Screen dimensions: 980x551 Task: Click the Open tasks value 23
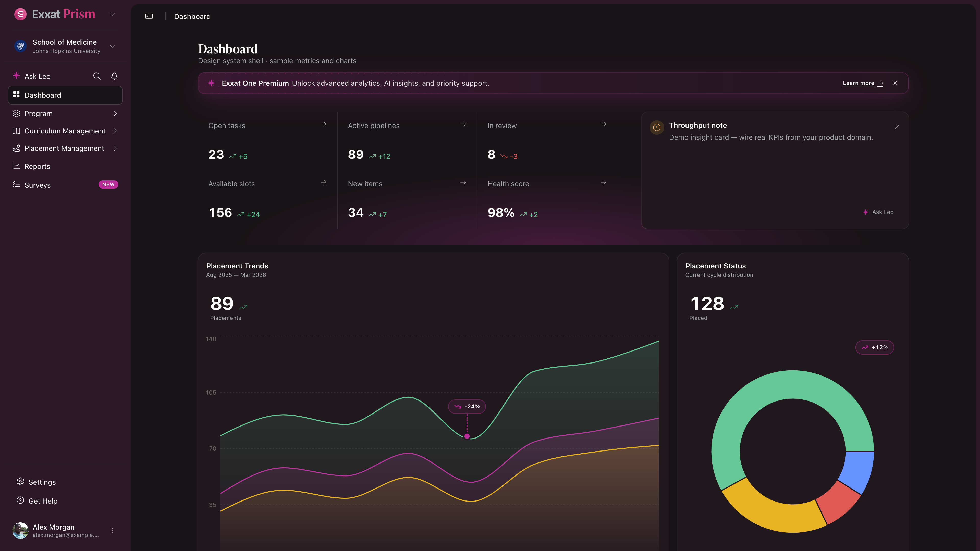point(216,154)
